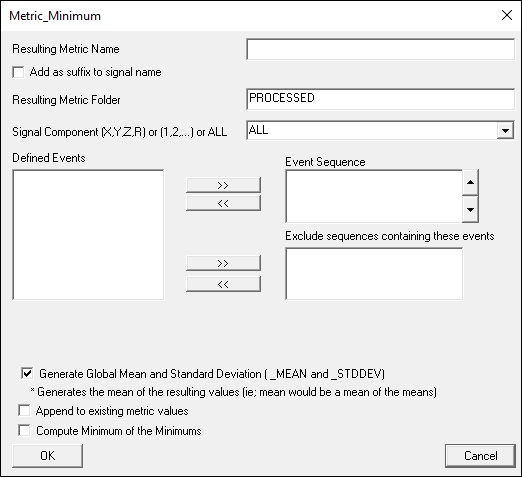Remove event from Event Sequence with << button

tap(223, 203)
